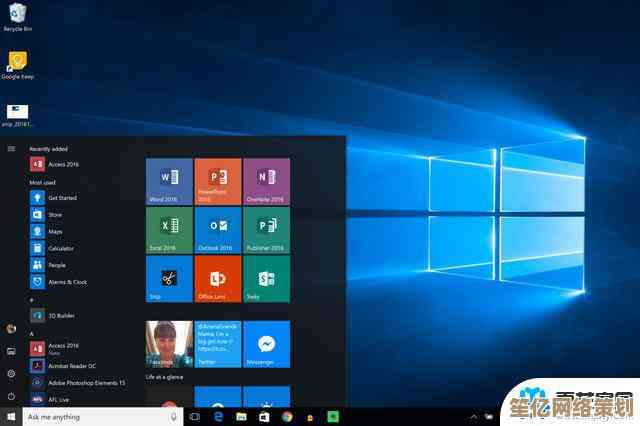Open the Word 2016 tile
This screenshot has width=640, height=426.
[169, 181]
